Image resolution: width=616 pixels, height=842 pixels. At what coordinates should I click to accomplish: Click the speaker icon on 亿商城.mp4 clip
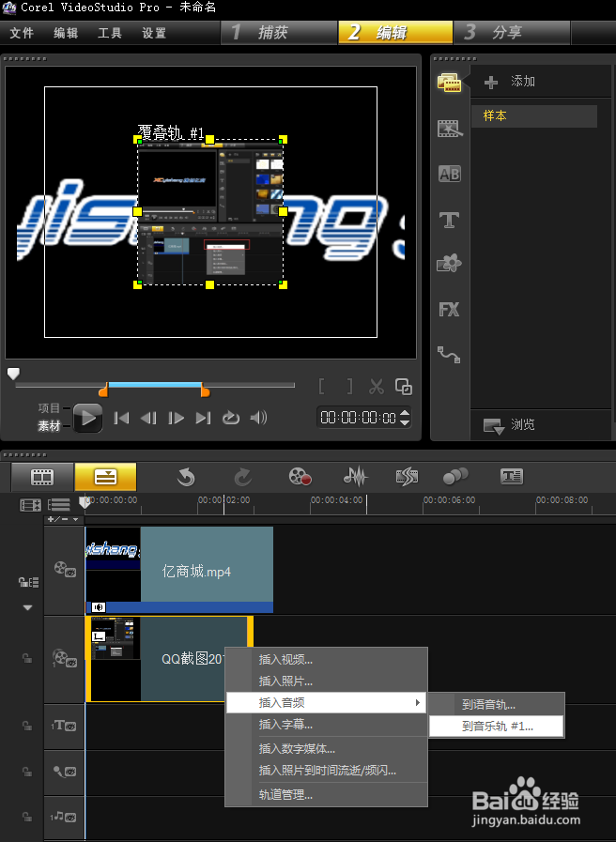[99, 607]
